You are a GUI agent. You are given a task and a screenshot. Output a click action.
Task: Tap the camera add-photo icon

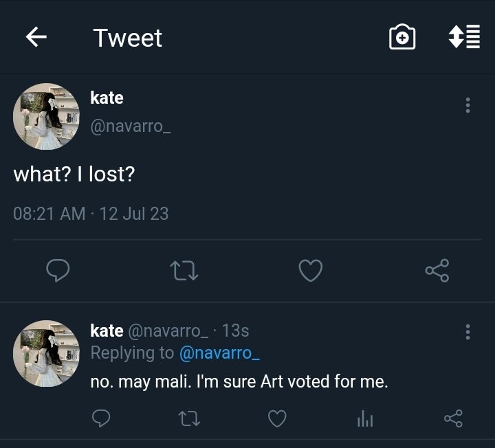coord(402,36)
